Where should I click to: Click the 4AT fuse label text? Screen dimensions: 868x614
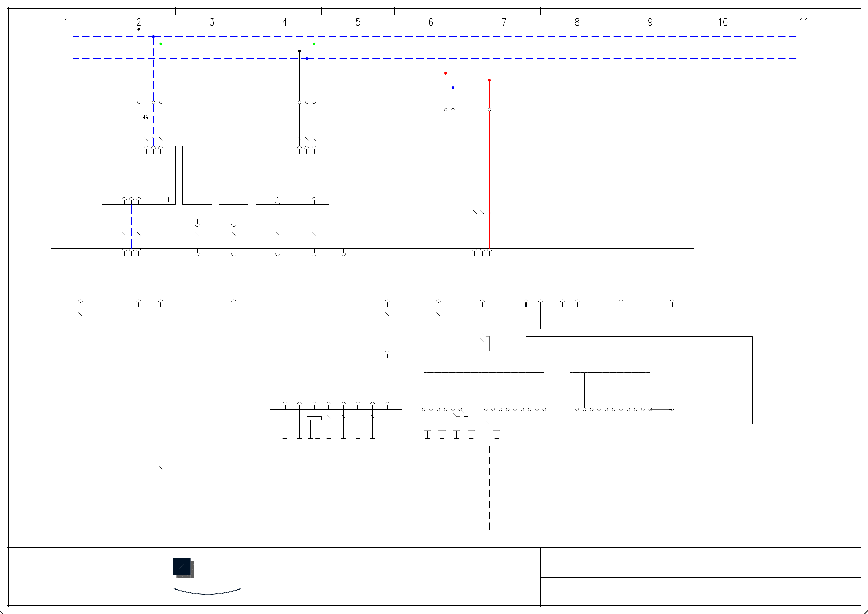pos(147,117)
